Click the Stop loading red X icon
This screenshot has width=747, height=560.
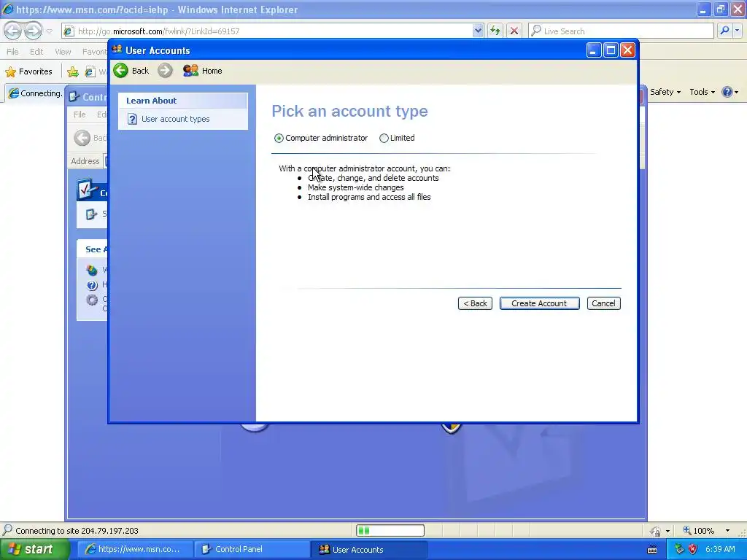tap(514, 31)
